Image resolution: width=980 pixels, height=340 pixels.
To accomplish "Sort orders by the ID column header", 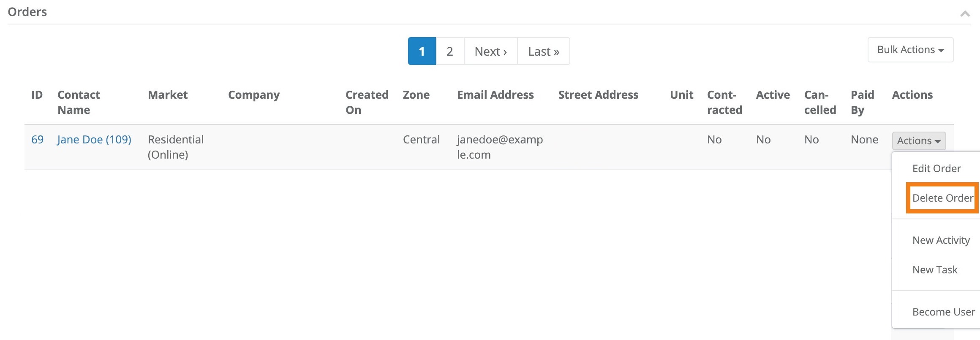I will pyautogui.click(x=37, y=95).
